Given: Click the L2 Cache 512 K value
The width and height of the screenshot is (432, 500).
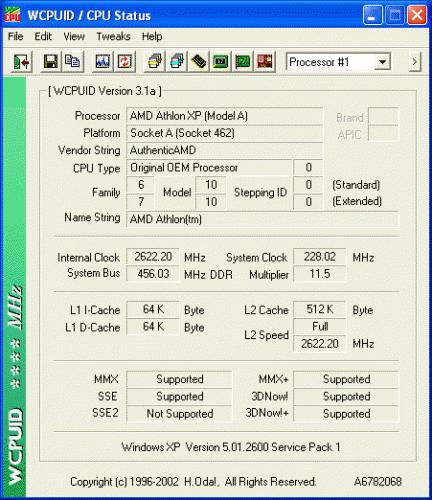Looking at the screenshot, I should coord(320,309).
